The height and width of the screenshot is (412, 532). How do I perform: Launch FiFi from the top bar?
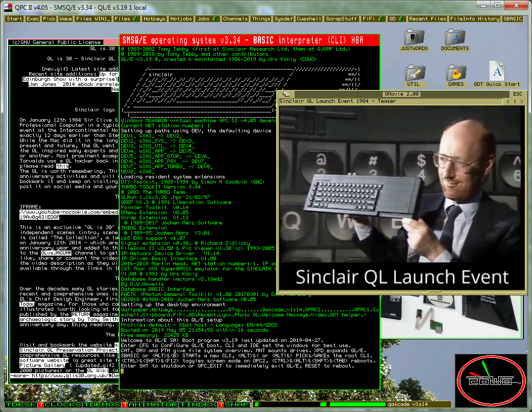[x=372, y=19]
